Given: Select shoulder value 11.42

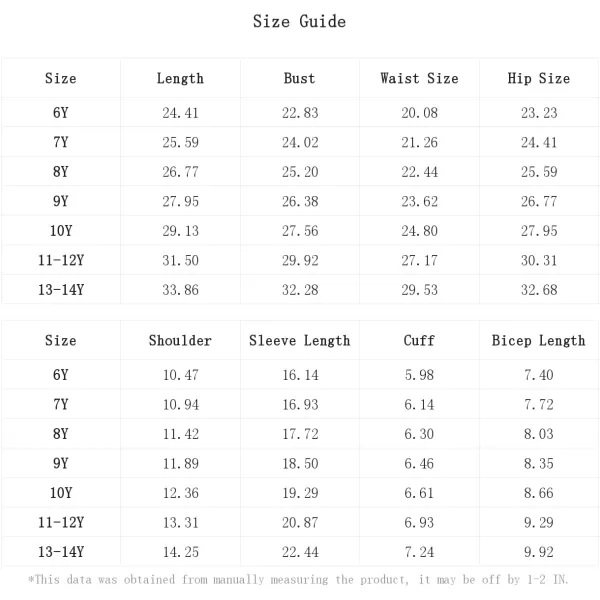Looking at the screenshot, I should pyautogui.click(x=181, y=434).
